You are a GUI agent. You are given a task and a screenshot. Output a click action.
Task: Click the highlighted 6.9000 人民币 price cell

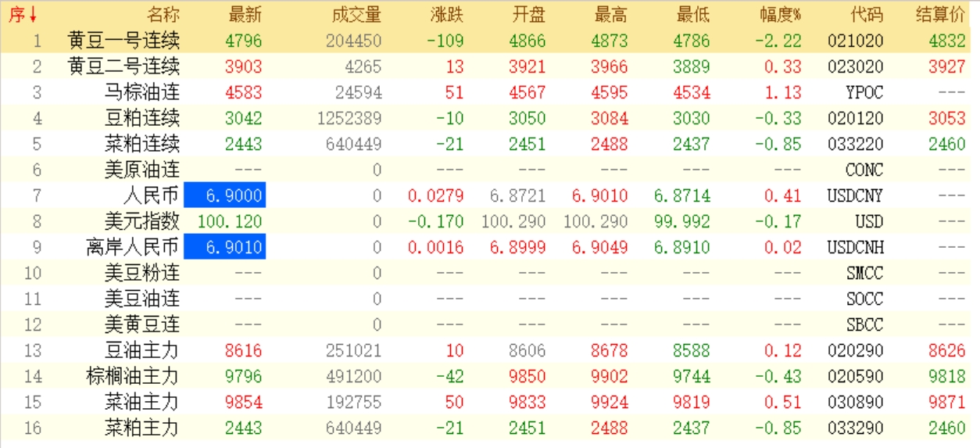pos(224,195)
